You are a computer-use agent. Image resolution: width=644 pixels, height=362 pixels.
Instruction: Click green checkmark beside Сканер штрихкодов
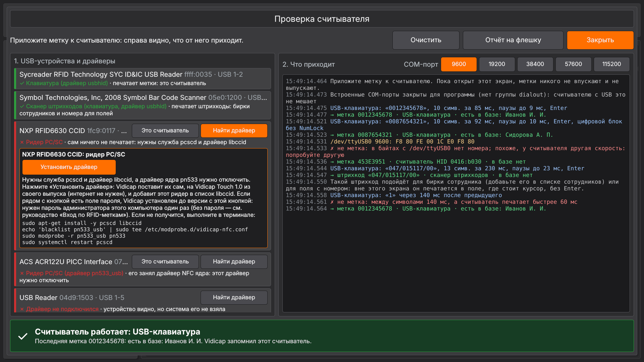point(22,107)
